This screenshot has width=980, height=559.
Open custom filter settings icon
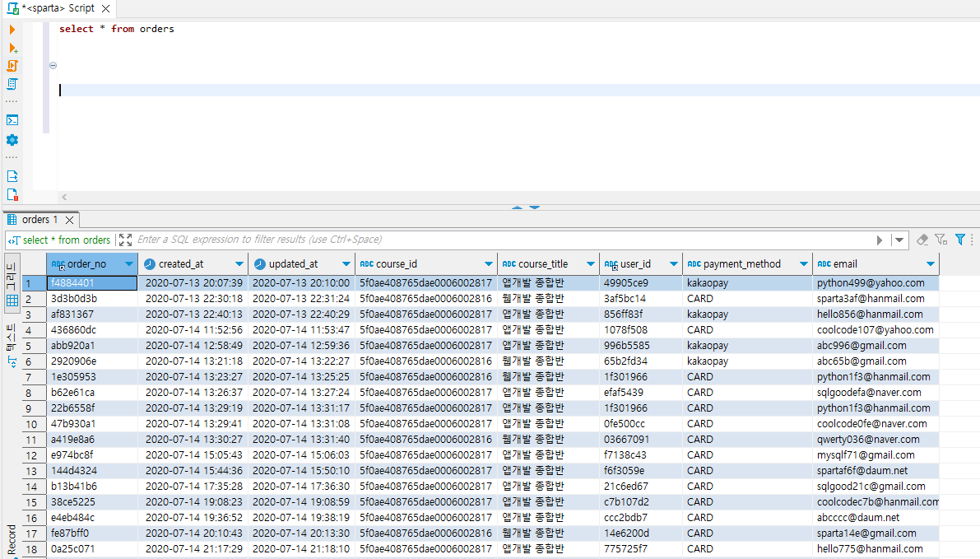pyautogui.click(x=941, y=240)
